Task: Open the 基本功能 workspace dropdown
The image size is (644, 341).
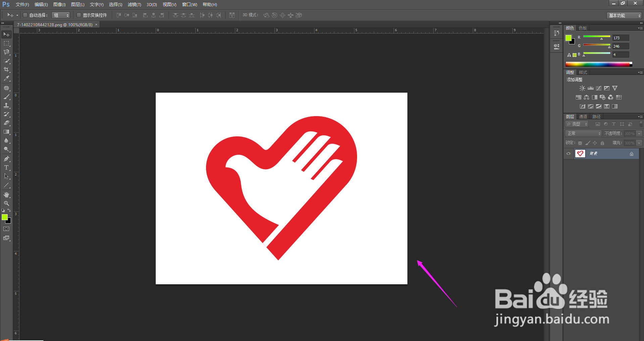Action: tap(624, 15)
